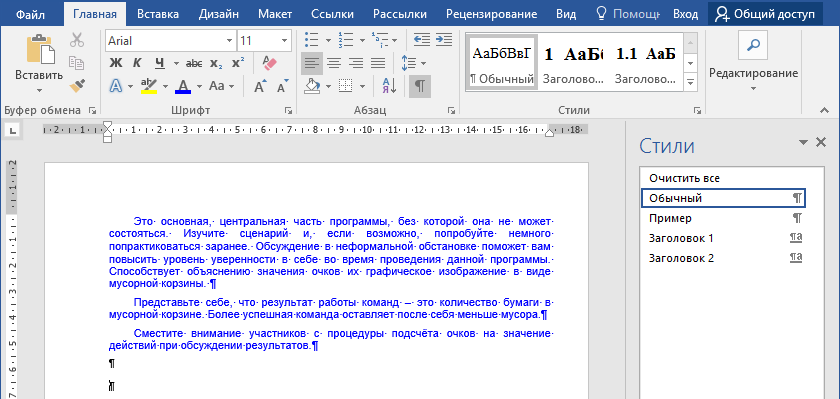The height and width of the screenshot is (399, 840).
Task: Switch to the Дизайн tab
Action: tap(219, 14)
